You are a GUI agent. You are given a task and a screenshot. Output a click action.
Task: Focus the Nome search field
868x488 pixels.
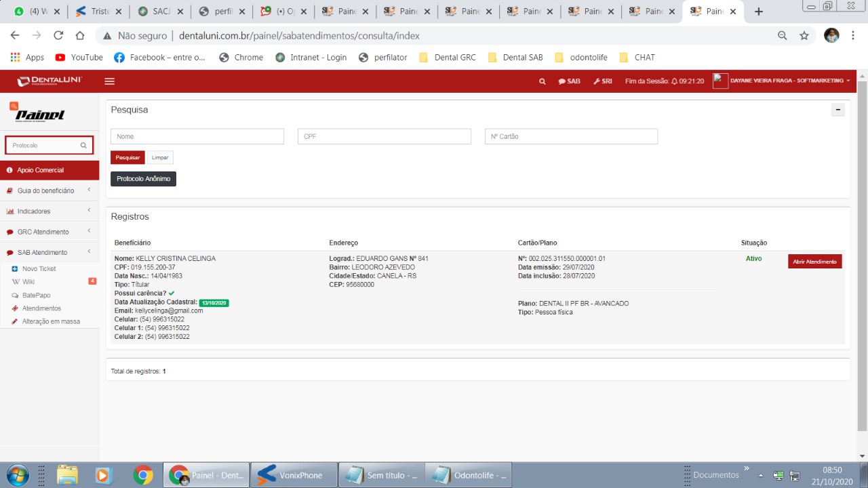pos(197,136)
